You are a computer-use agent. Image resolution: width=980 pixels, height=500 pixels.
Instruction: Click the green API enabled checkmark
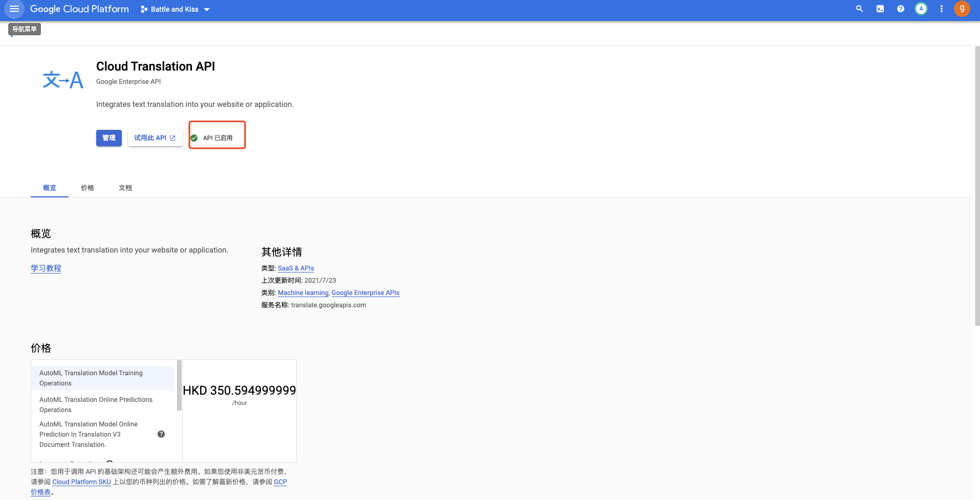pyautogui.click(x=194, y=138)
